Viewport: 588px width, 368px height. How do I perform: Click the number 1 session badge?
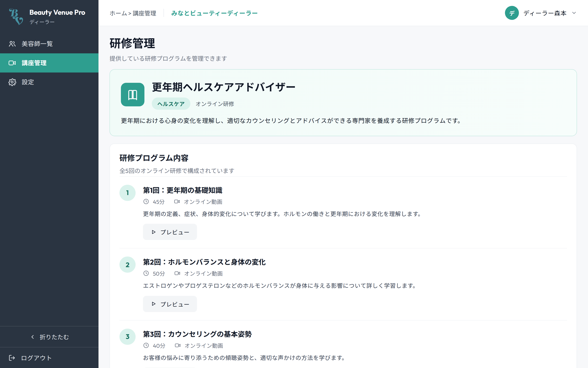[127, 193]
